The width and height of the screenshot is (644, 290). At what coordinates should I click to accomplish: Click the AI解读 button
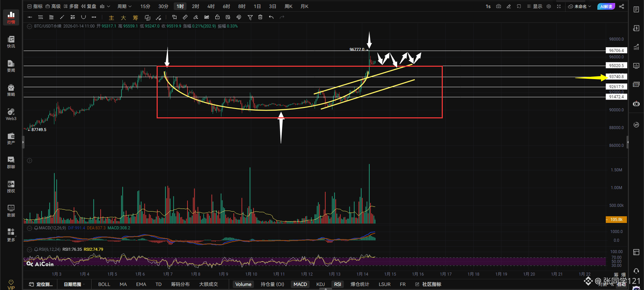click(606, 6)
